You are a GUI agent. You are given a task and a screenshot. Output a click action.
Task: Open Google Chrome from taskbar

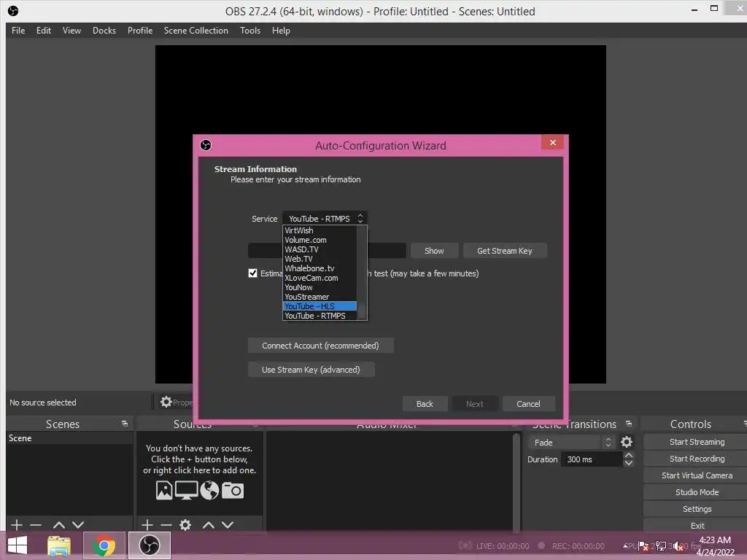tap(104, 545)
